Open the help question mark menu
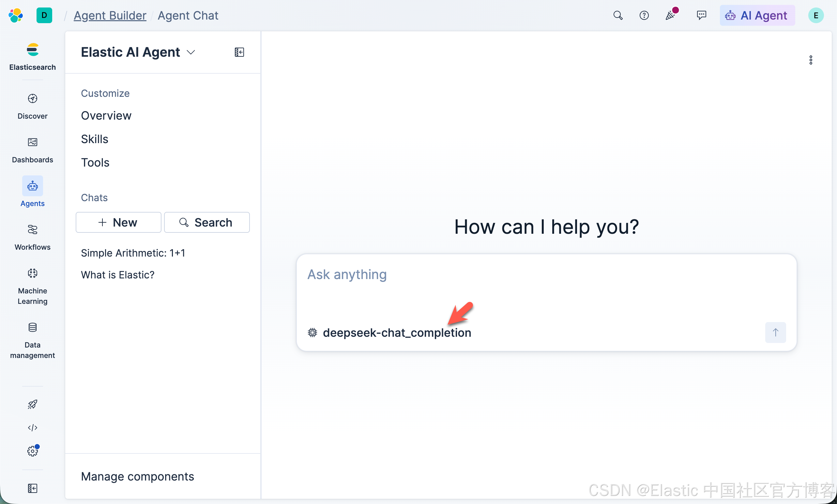The image size is (837, 504). [644, 15]
